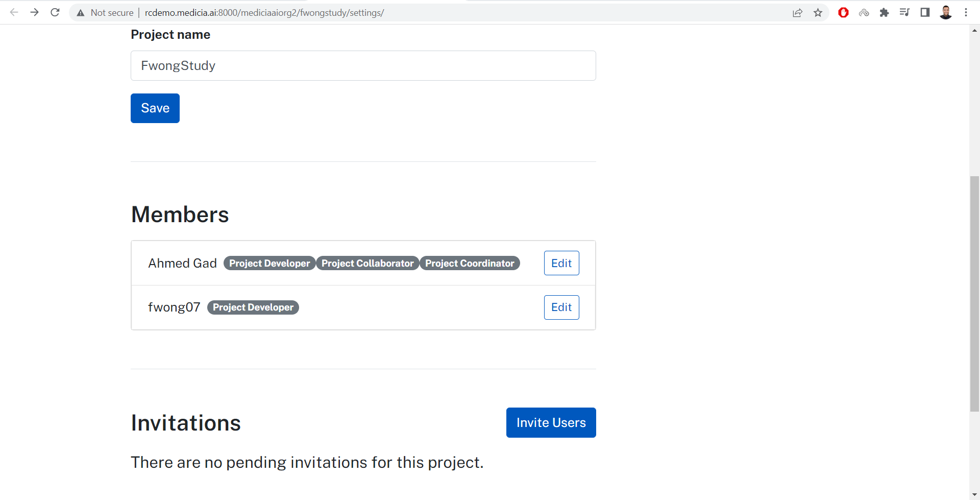
Task: Reload the page with the refresh icon
Action: coord(55,12)
